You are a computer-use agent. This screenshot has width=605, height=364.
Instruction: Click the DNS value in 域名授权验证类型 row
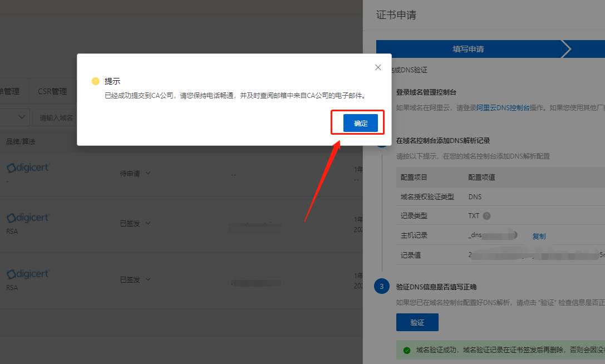click(x=475, y=197)
